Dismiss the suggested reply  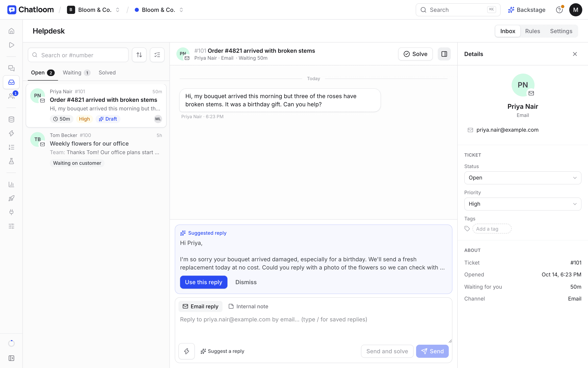point(246,282)
